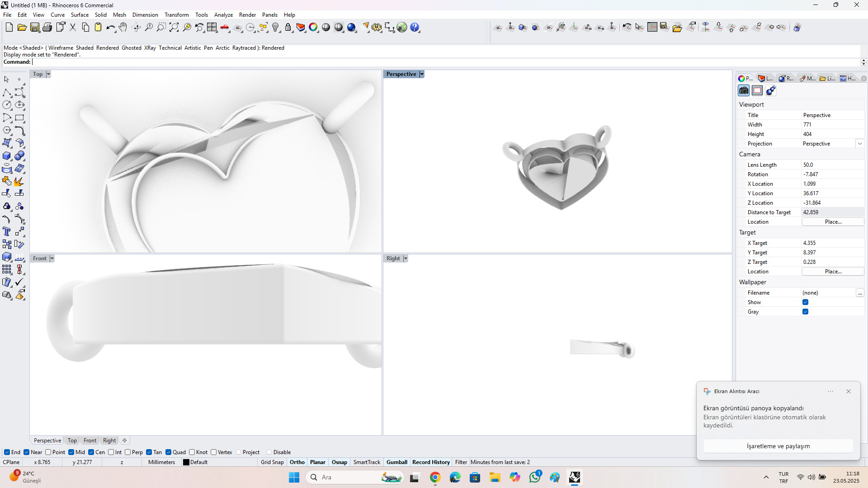Click the Box solid tool in the sidebar
The width and height of the screenshot is (868, 488).
(7, 156)
